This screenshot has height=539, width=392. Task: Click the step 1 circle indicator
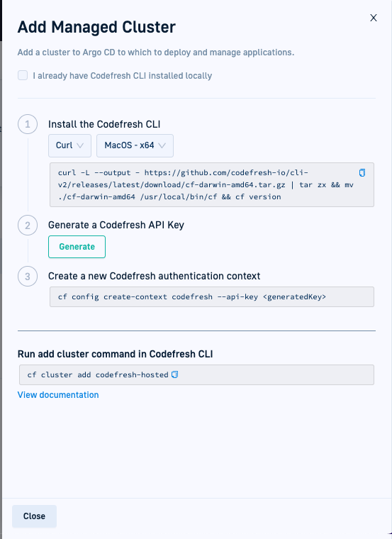(x=28, y=124)
